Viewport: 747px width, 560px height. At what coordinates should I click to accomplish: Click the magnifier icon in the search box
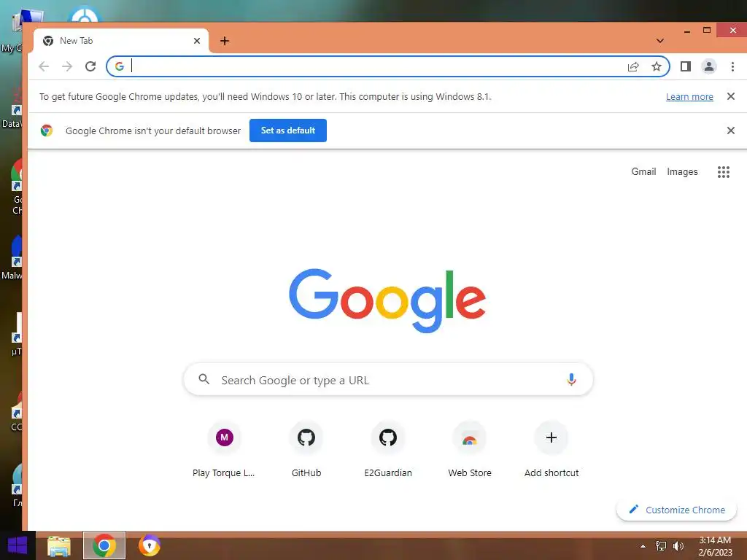click(x=204, y=379)
